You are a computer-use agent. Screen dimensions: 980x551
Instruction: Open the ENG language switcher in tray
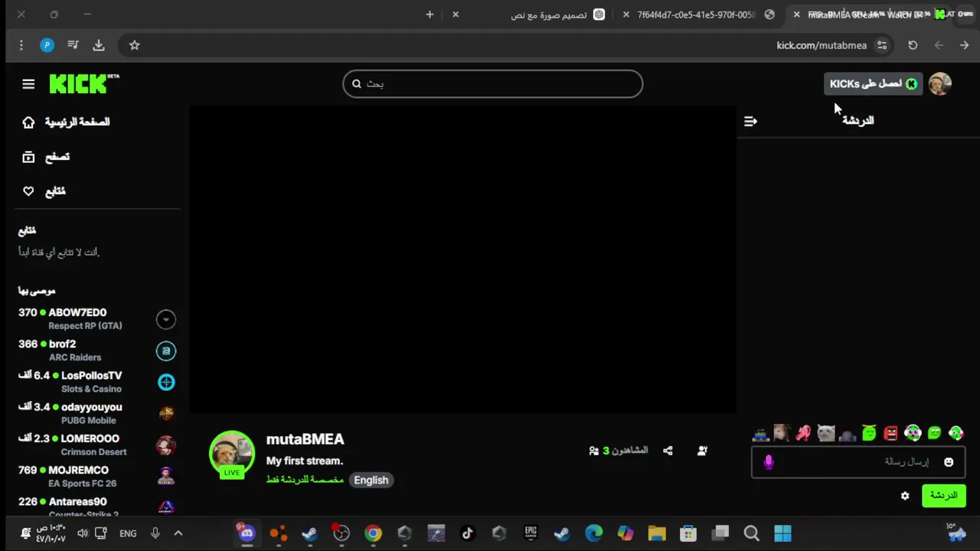tap(128, 533)
